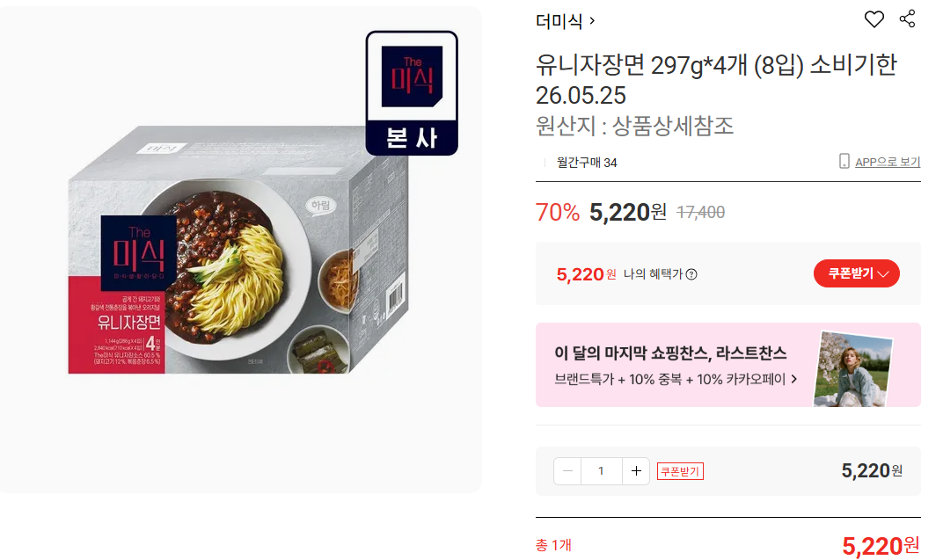
Task: Open the 더미식 brand store link
Action: coord(559,22)
